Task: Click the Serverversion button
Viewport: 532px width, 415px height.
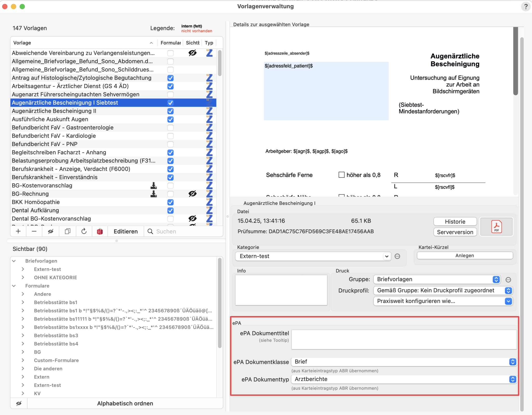Action: pyautogui.click(x=455, y=232)
